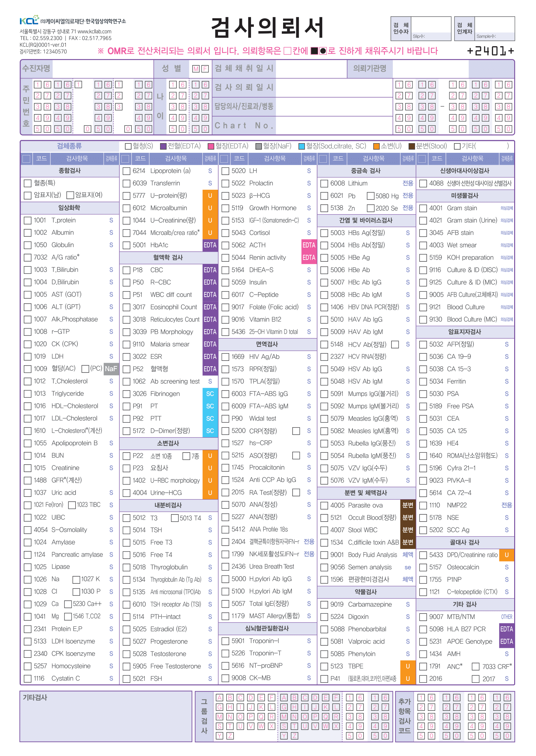Check the 9007 MTB/NTM box
This screenshot has width=536, height=756.
point(423,617)
